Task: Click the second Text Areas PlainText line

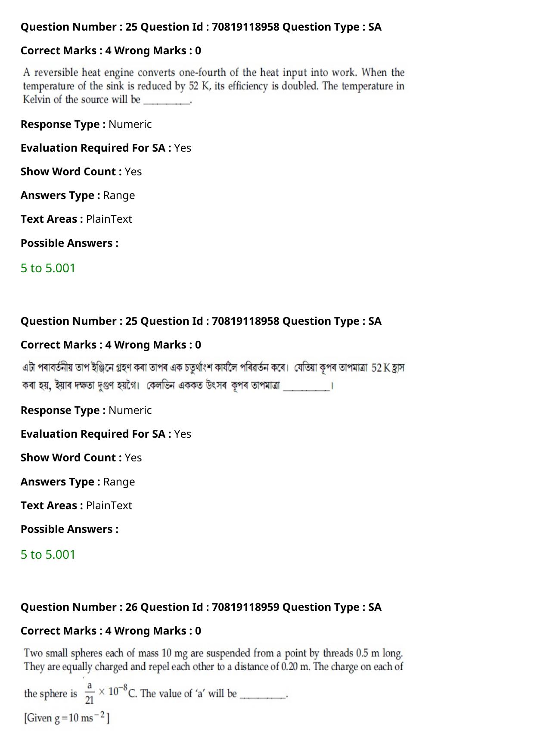Action: [x=76, y=505]
